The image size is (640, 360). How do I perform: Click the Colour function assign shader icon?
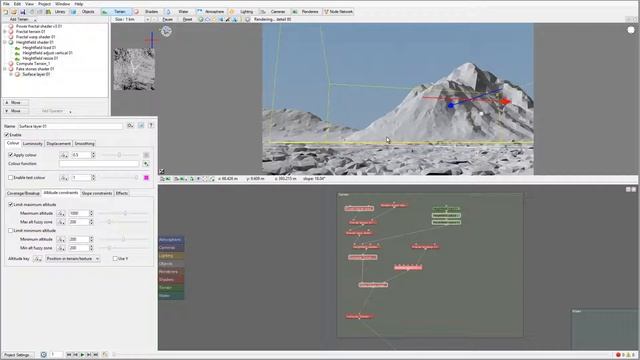click(x=146, y=164)
